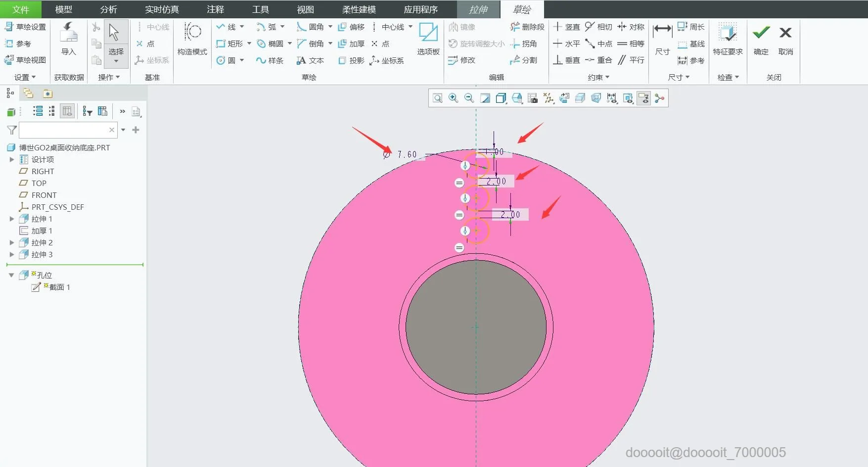The height and width of the screenshot is (467, 868).
Task: Click the Repaint icon in graphics toolbar
Action: click(485, 98)
